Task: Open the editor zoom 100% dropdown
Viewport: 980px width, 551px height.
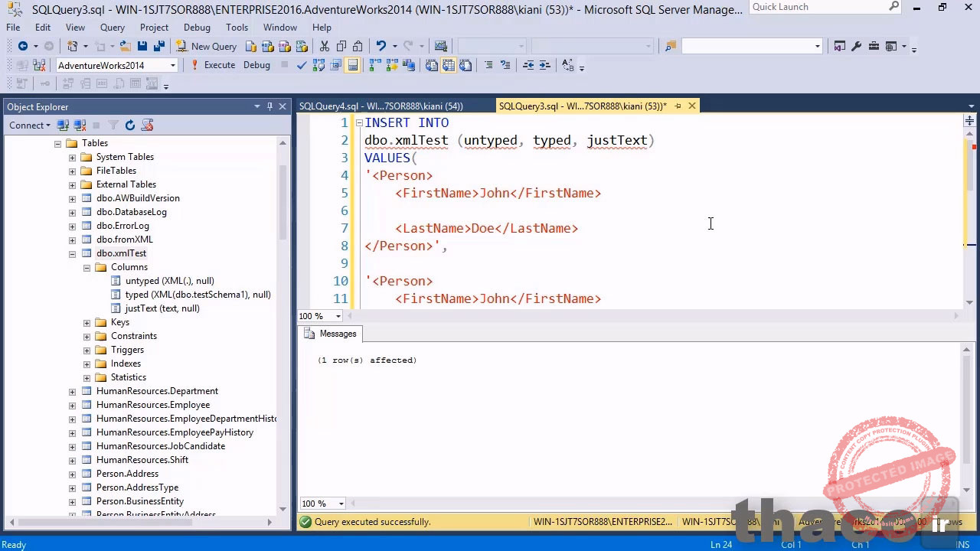Action: (338, 316)
